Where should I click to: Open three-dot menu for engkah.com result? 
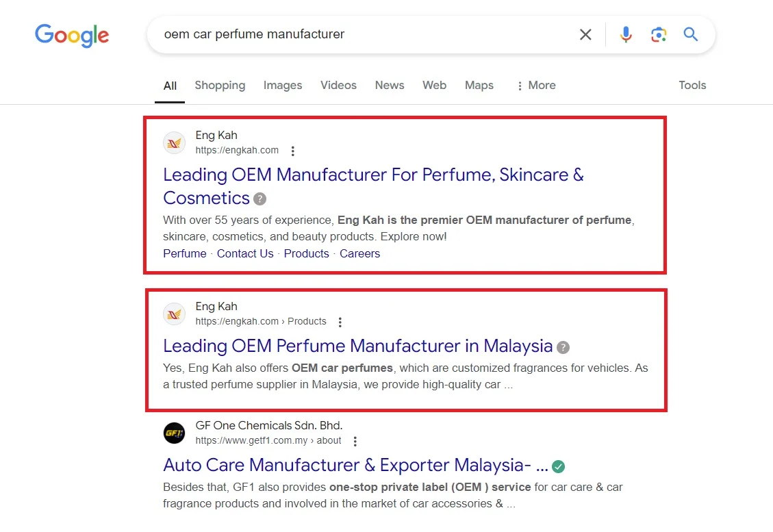293,151
